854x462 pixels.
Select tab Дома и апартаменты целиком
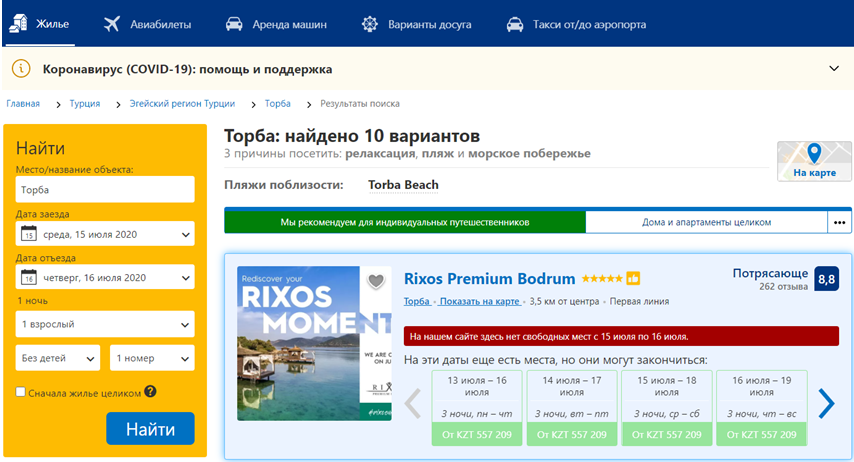point(706,222)
